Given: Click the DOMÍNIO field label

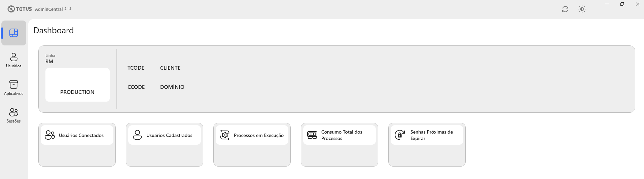Looking at the screenshot, I should 172,87.
